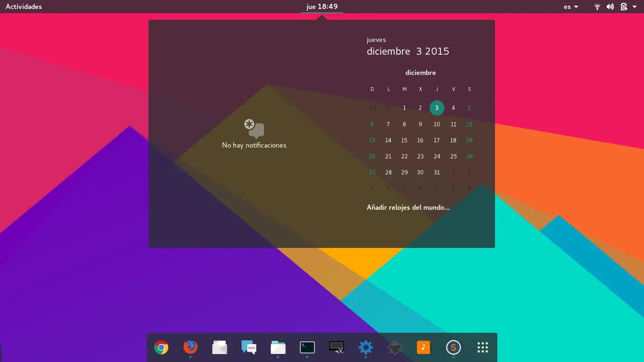
Task: Open the orange music player icon
Action: click(424, 348)
